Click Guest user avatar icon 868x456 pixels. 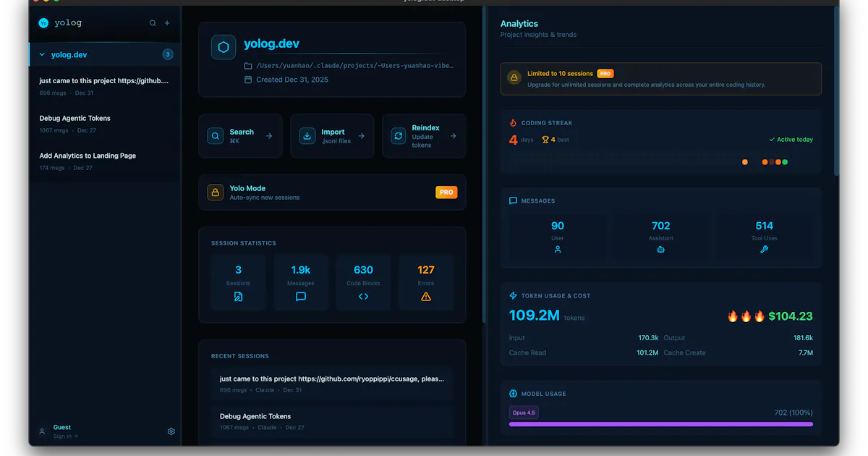click(42, 431)
